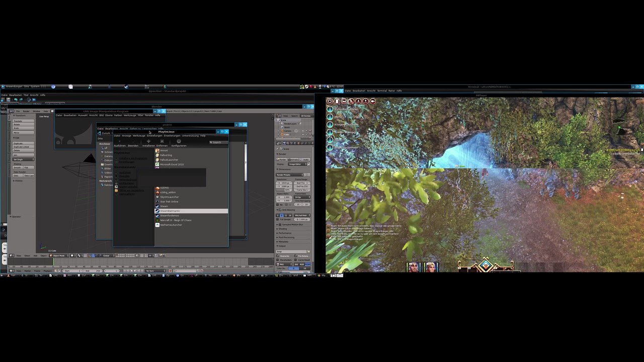Click the Render button in Blender properties
The height and width of the screenshot is (362, 644).
click(x=282, y=159)
